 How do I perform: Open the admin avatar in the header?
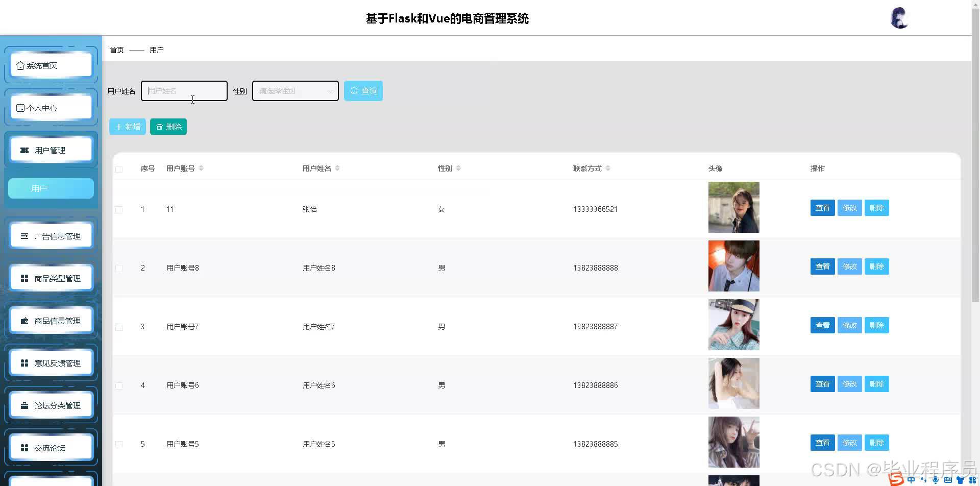tap(899, 18)
